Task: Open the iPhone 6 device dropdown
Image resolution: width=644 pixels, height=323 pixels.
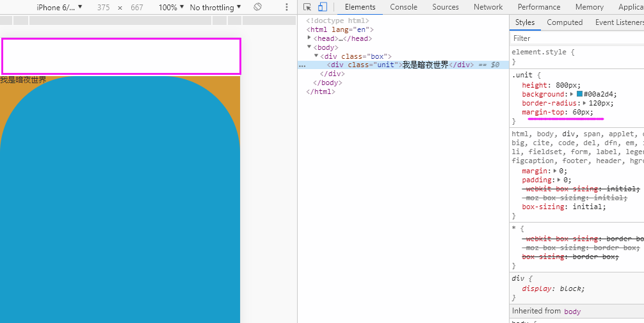Action: [x=59, y=8]
